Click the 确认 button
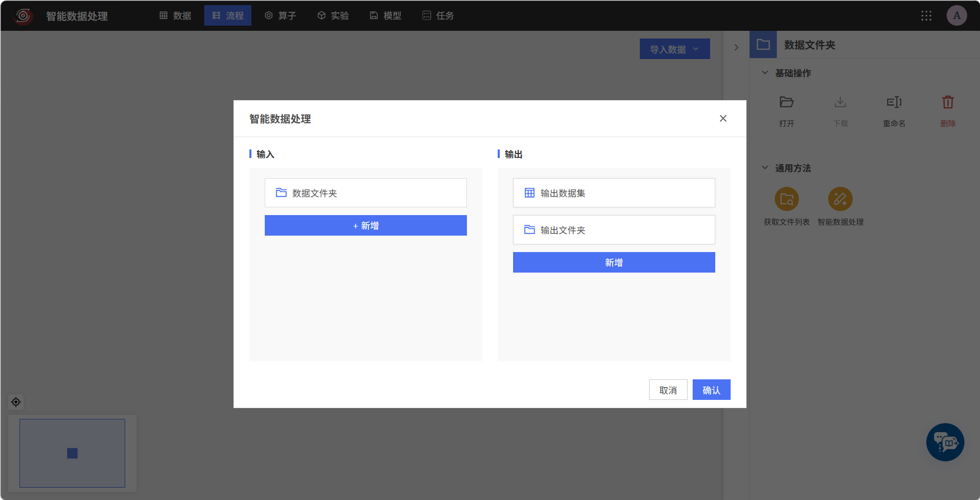 [712, 390]
